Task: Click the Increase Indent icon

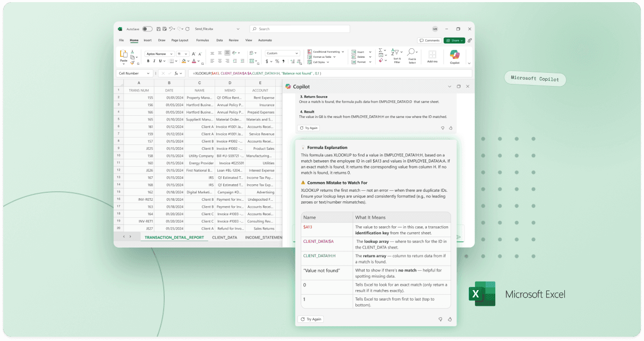Action: pos(242,61)
